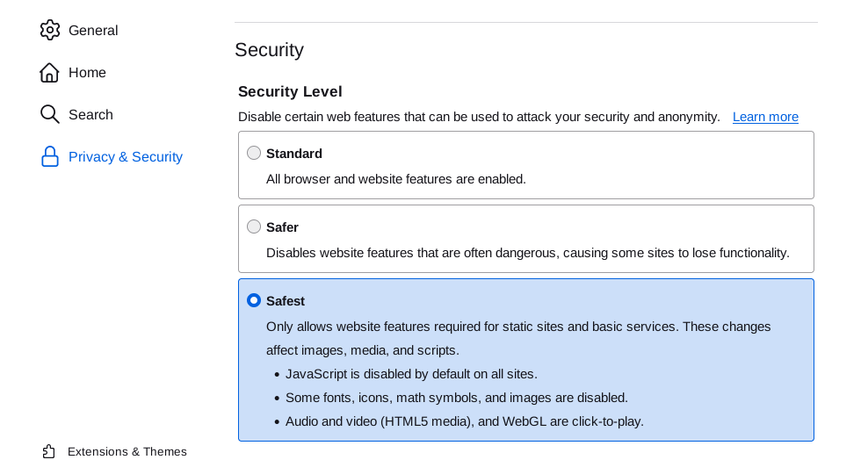Select the Safer security level radio

tap(254, 226)
